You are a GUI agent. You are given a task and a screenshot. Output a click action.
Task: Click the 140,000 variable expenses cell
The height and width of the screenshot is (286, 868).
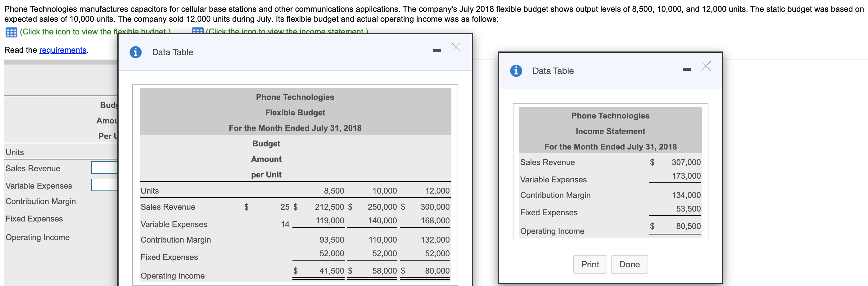(382, 221)
